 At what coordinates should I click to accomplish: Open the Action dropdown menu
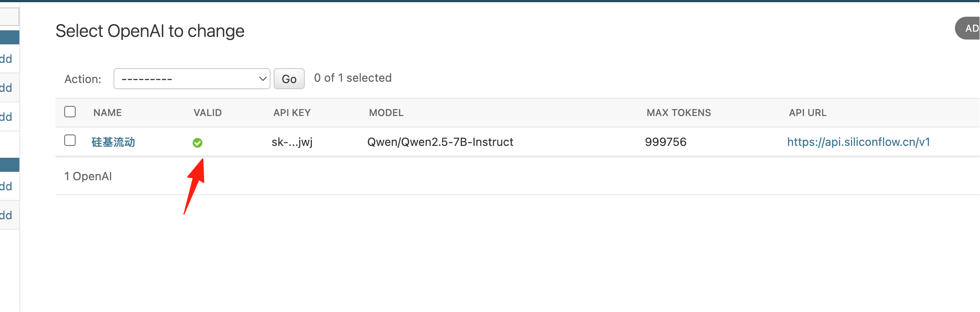click(192, 79)
